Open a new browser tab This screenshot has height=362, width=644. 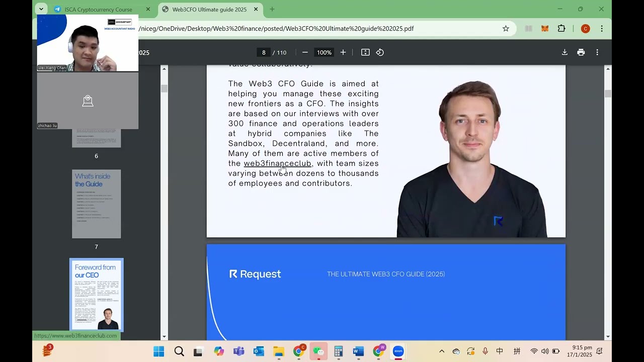pos(272,9)
